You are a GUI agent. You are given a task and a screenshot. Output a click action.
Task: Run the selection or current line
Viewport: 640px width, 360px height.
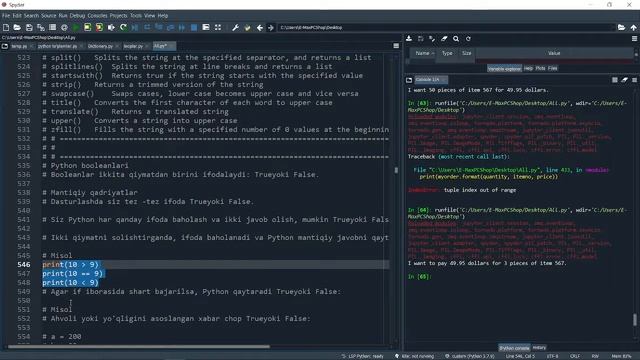pos(111,27)
